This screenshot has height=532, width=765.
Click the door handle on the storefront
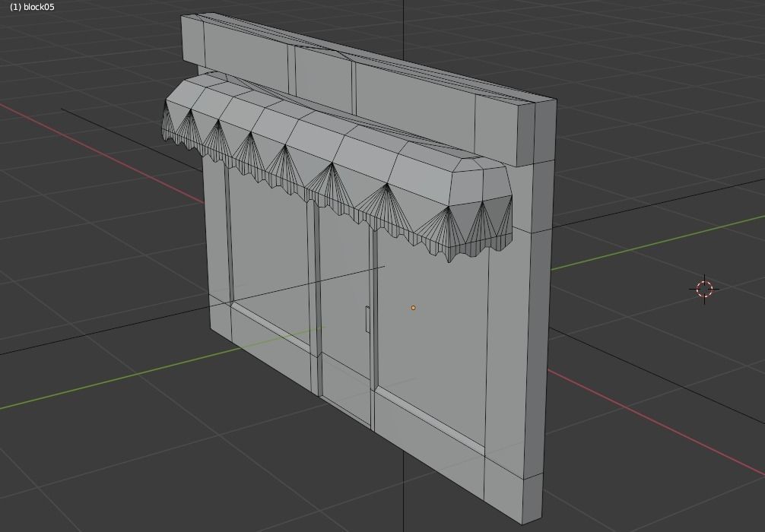click(367, 319)
